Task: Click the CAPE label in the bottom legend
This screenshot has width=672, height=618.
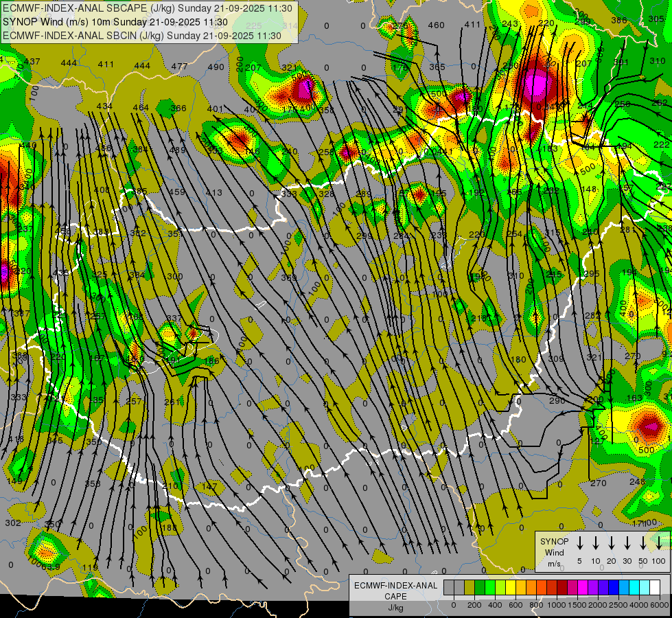Action: [395, 597]
